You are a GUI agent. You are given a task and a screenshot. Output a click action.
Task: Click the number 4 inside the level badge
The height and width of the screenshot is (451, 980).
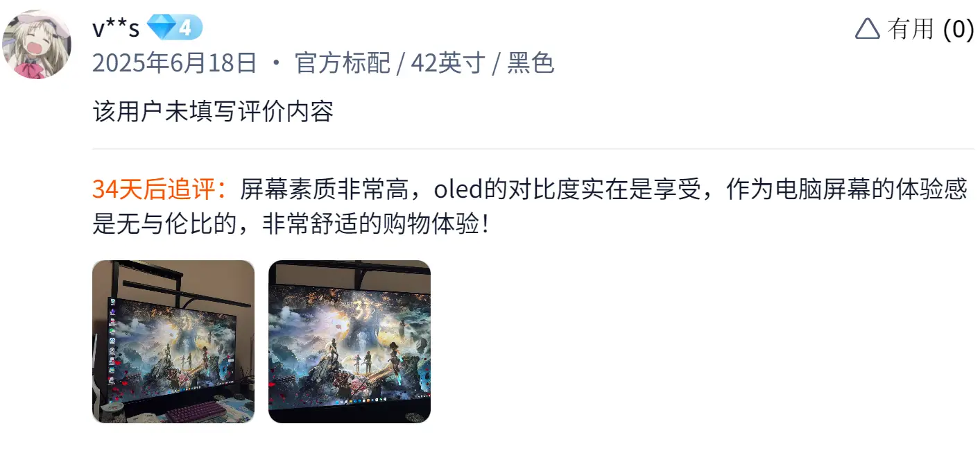coord(185,28)
